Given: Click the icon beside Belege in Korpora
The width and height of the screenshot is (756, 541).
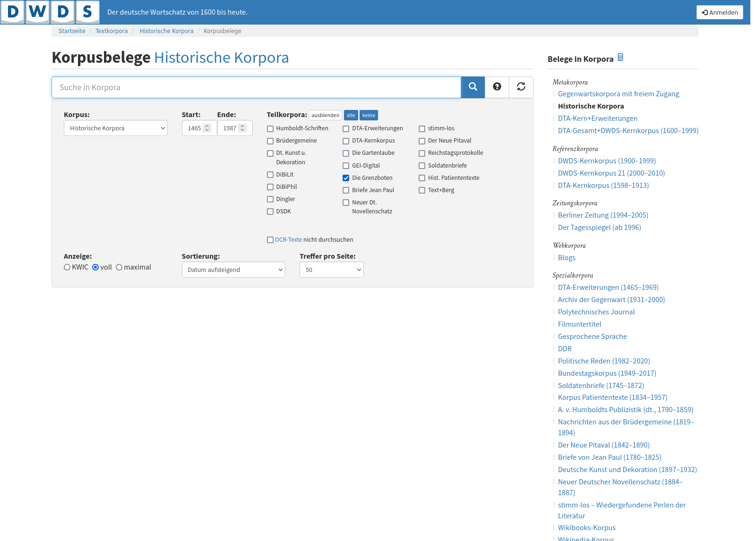Looking at the screenshot, I should [620, 58].
